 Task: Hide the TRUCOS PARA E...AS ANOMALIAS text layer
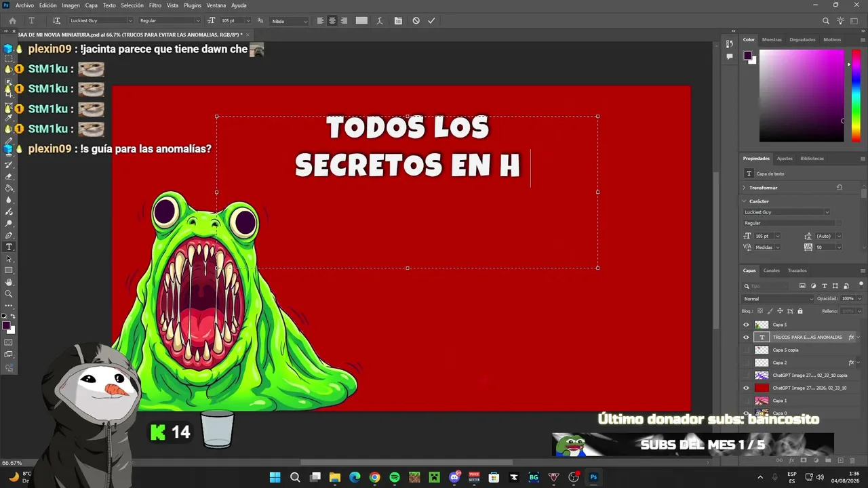(747, 338)
